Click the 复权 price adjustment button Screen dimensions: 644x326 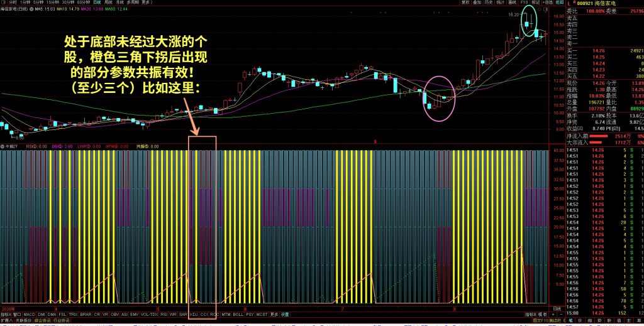465,3
